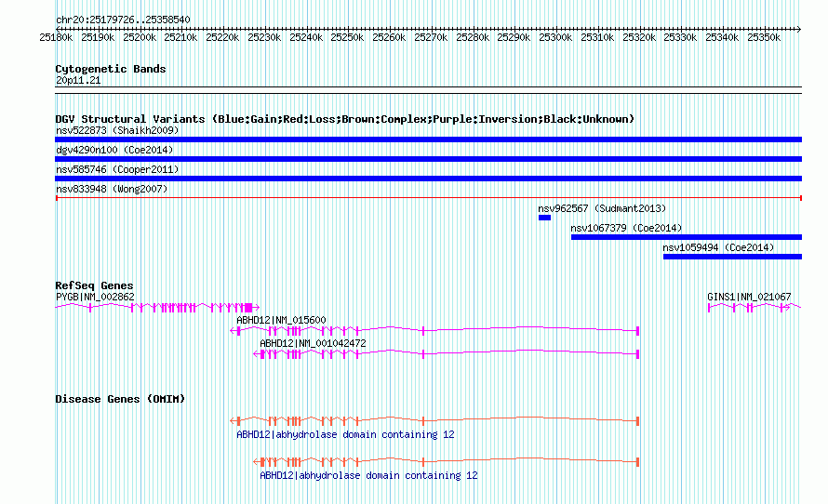
Task: Click the red loss line of nsv833948
Action: (x=428, y=198)
